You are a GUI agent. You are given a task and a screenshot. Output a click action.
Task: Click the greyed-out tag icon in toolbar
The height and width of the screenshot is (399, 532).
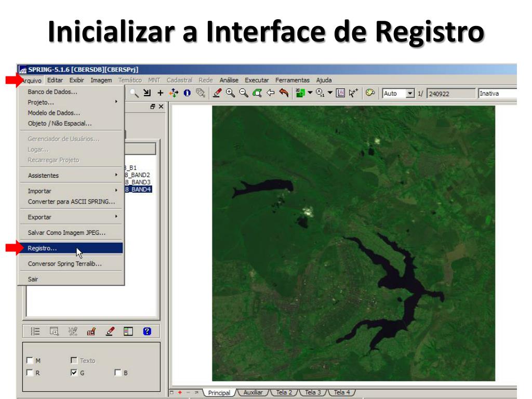pyautogui.click(x=201, y=93)
